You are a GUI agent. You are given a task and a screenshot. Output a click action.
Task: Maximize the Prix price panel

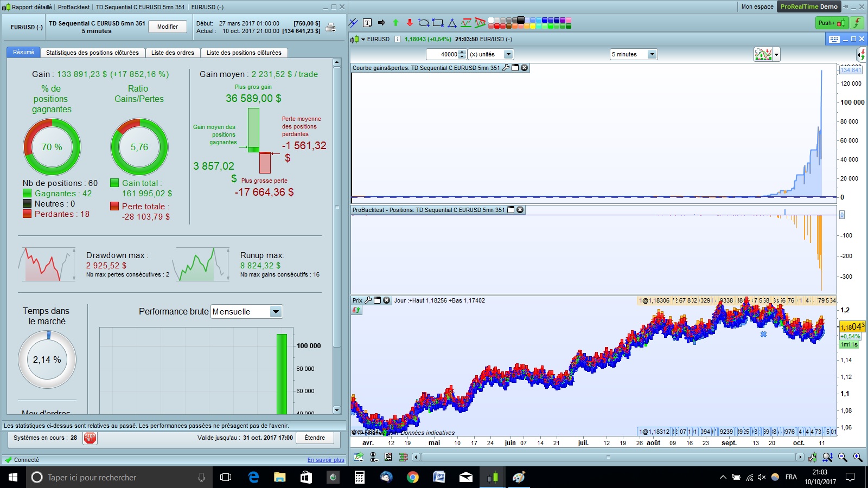pyautogui.click(x=378, y=300)
